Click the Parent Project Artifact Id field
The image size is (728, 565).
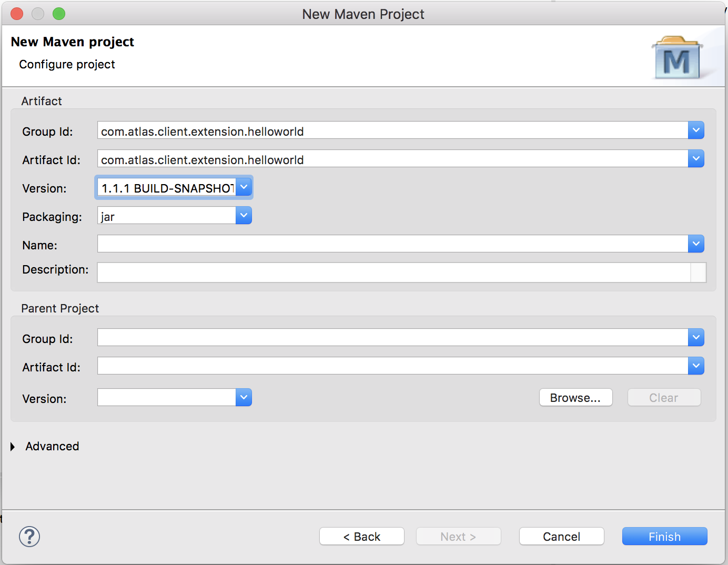coord(392,366)
